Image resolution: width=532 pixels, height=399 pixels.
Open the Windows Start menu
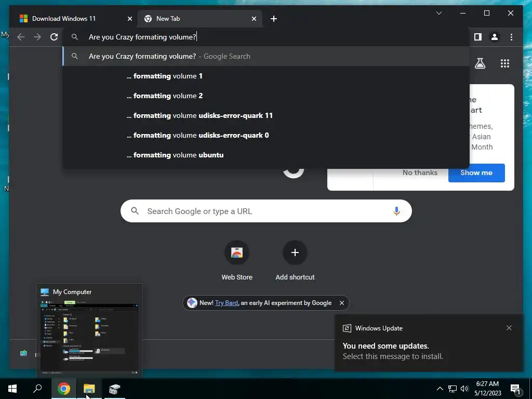(12, 389)
